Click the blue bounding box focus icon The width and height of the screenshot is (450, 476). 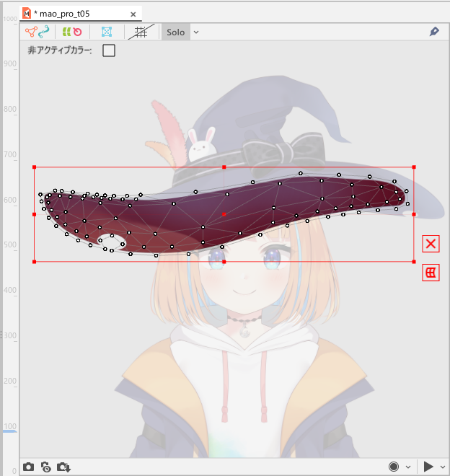107,32
